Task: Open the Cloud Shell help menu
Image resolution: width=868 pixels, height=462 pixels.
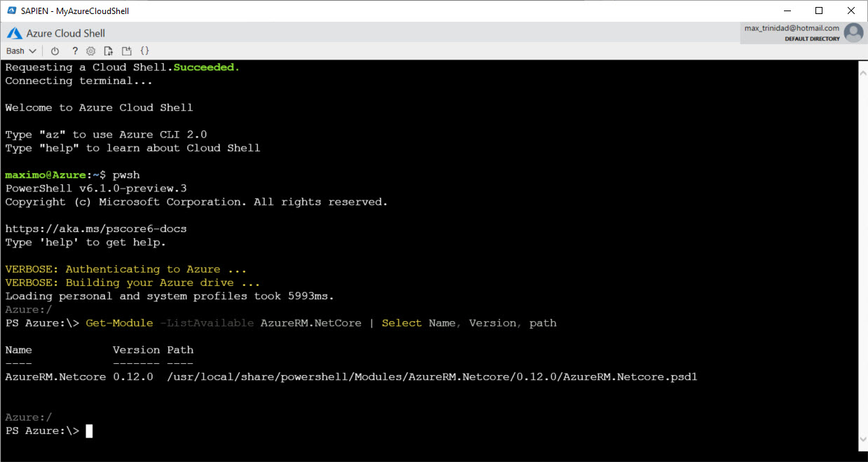Action: click(x=74, y=50)
